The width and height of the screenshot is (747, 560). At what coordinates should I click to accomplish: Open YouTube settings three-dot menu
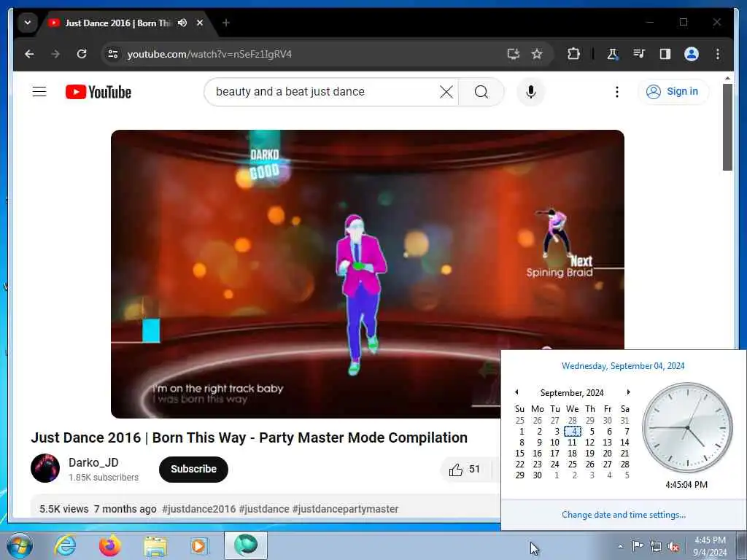[617, 92]
